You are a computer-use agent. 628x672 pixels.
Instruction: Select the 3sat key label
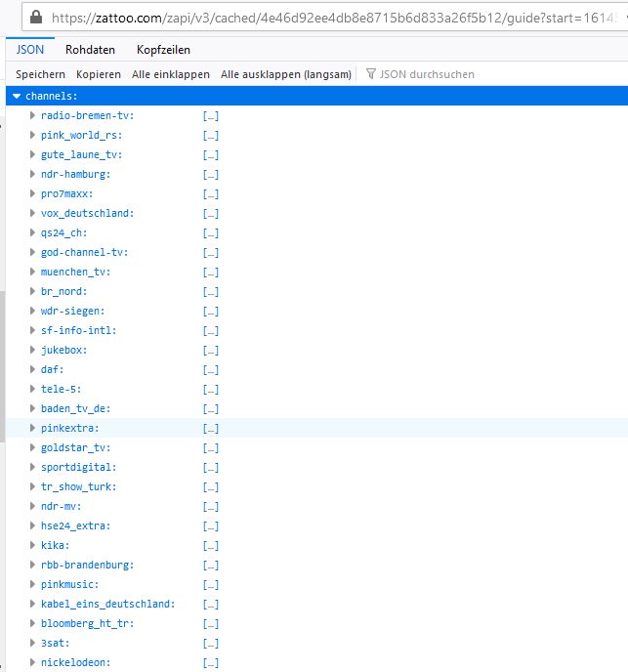tap(56, 643)
